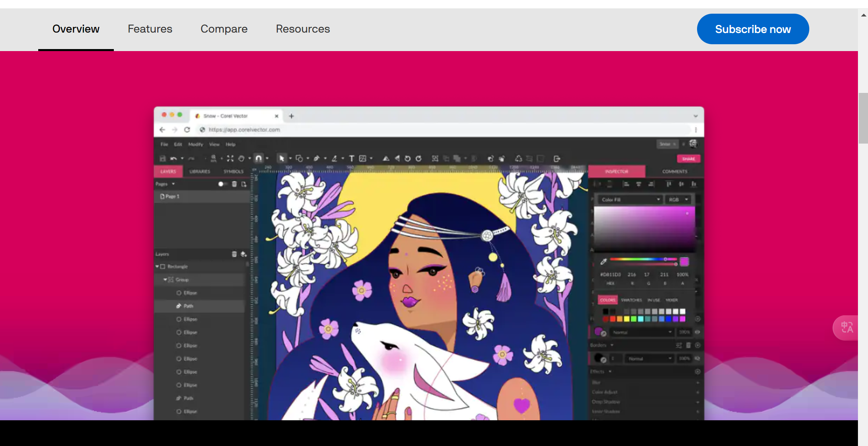Click the Fit to screen icon
868x446 pixels.
tap(230, 158)
